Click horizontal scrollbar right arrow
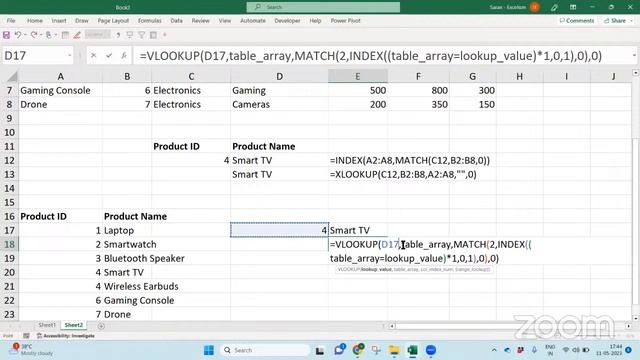This screenshot has width=640, height=360. point(629,326)
